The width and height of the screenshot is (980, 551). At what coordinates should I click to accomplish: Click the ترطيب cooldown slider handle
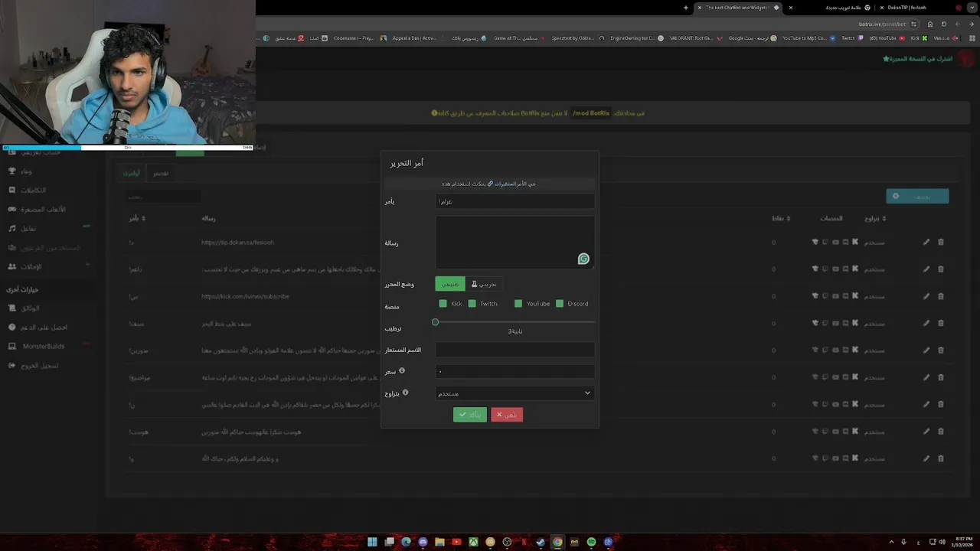435,322
